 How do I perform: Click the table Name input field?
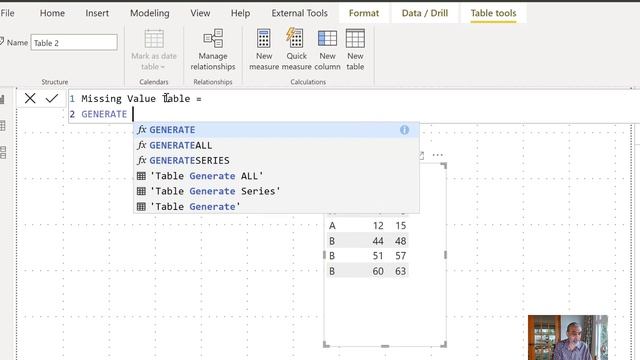(74, 42)
